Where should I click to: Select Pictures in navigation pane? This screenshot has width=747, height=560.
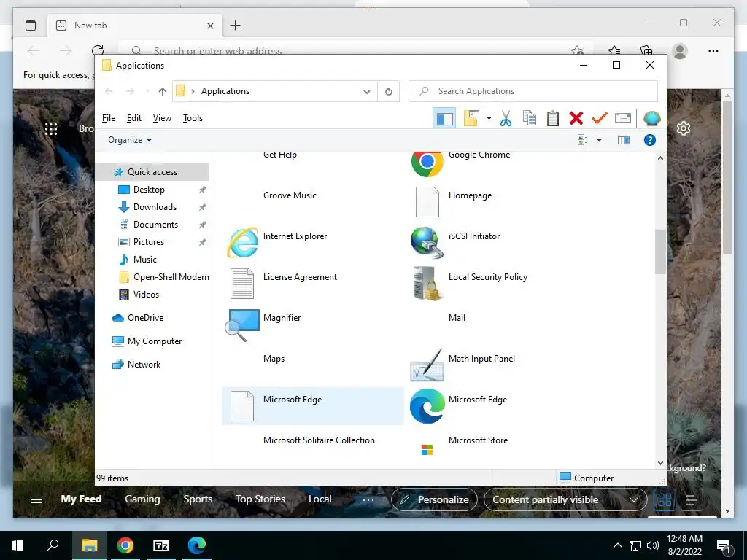point(148,242)
